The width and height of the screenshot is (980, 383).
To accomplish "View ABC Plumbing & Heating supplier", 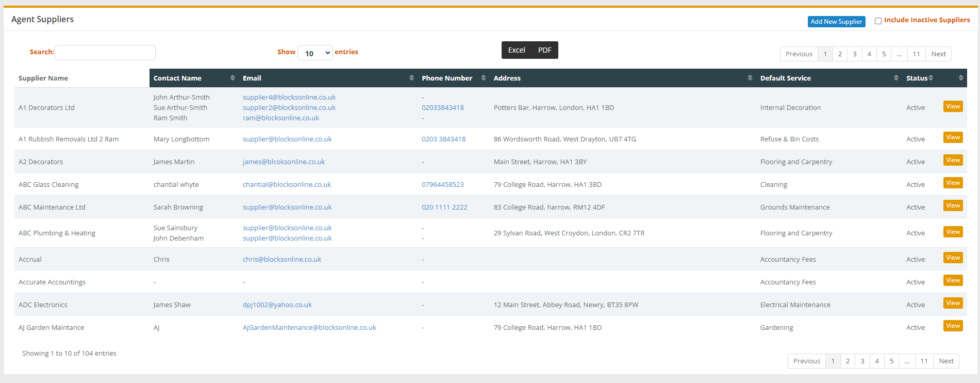I will coord(953,232).
